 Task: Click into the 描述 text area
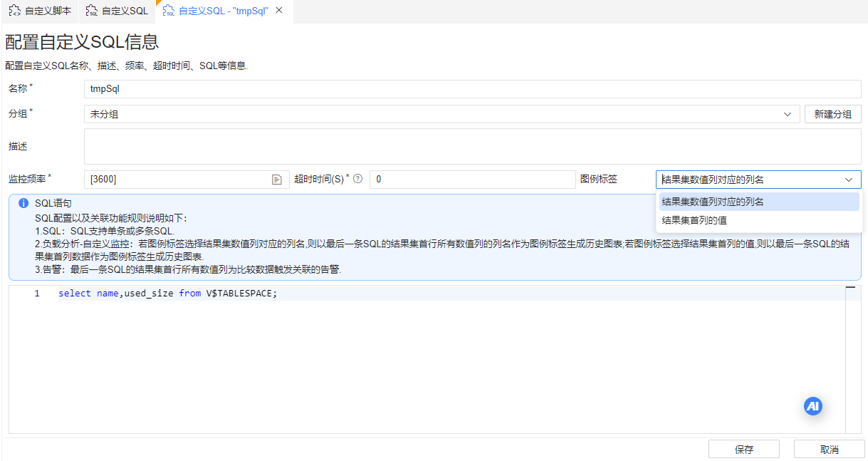[472, 146]
